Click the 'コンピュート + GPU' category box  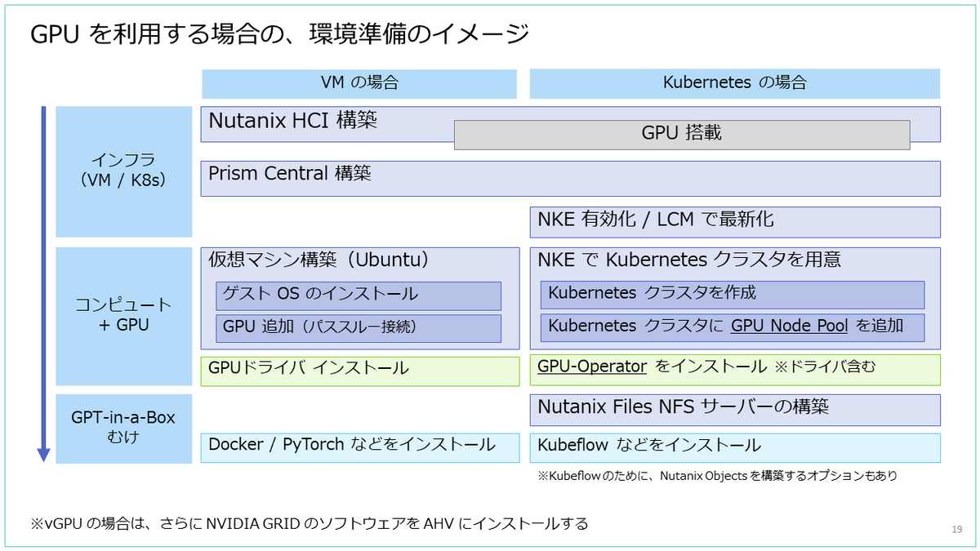[x=123, y=316]
